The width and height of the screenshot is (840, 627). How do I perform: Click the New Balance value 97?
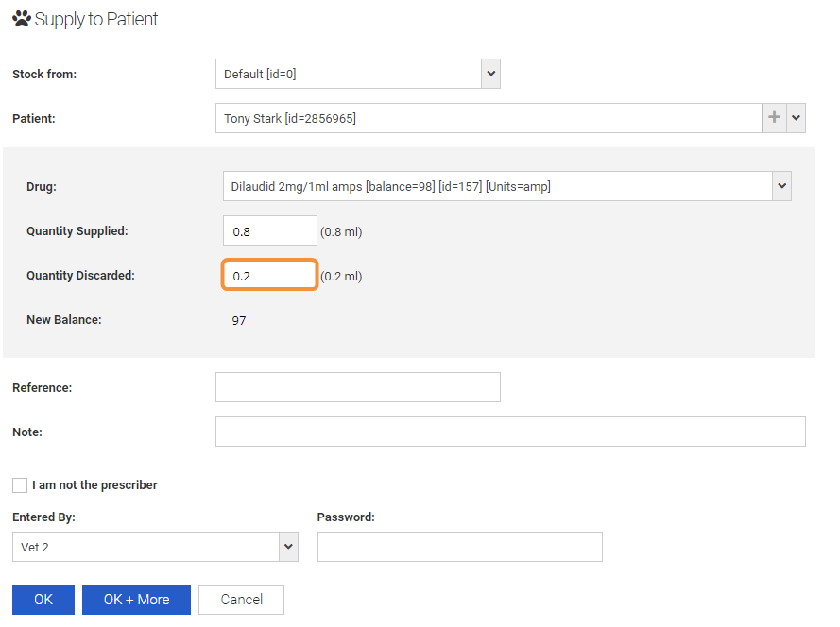pyautogui.click(x=239, y=321)
